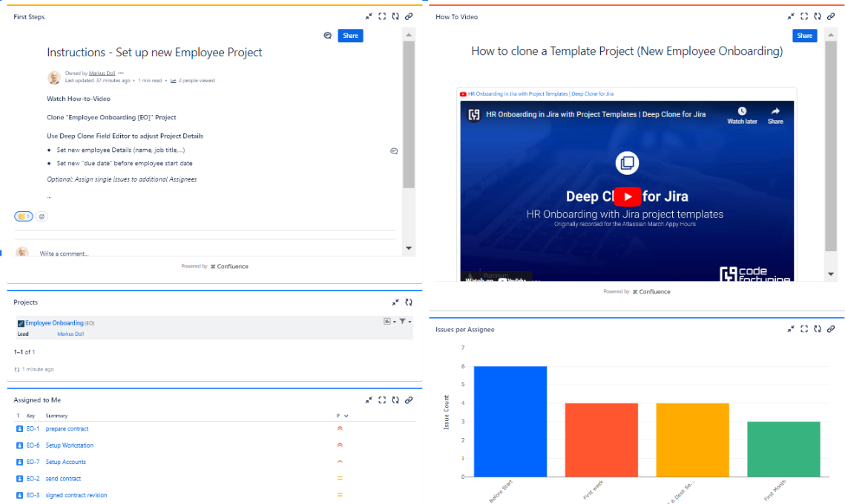This screenshot has height=504, width=845.
Task: Maximize the How To Video gadget to fullscreen
Action: pos(803,16)
